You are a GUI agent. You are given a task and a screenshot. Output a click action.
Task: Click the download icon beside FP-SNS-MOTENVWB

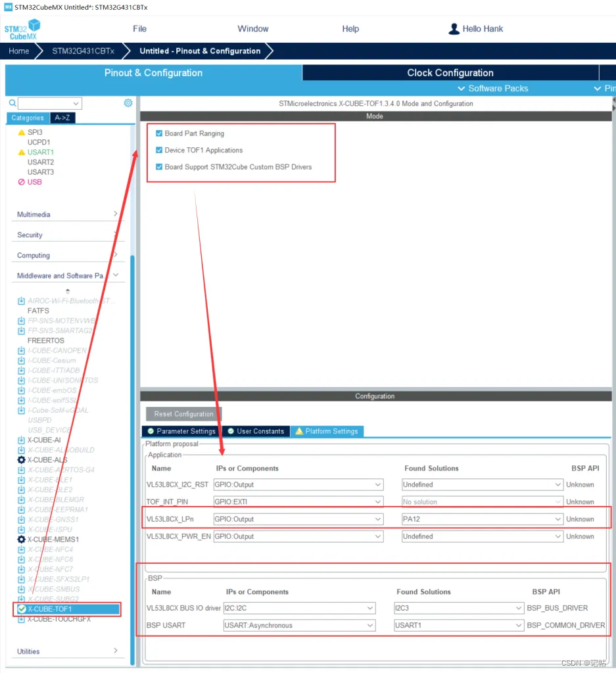click(21, 321)
